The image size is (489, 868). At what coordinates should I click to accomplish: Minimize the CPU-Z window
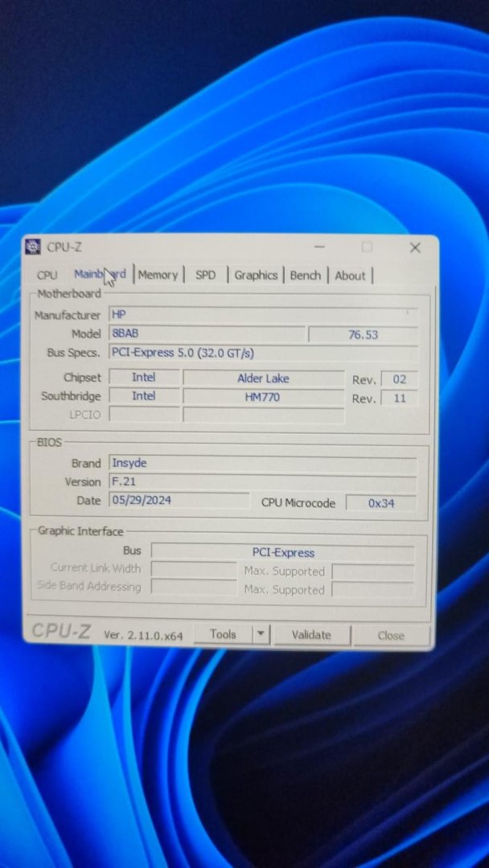tap(319, 247)
